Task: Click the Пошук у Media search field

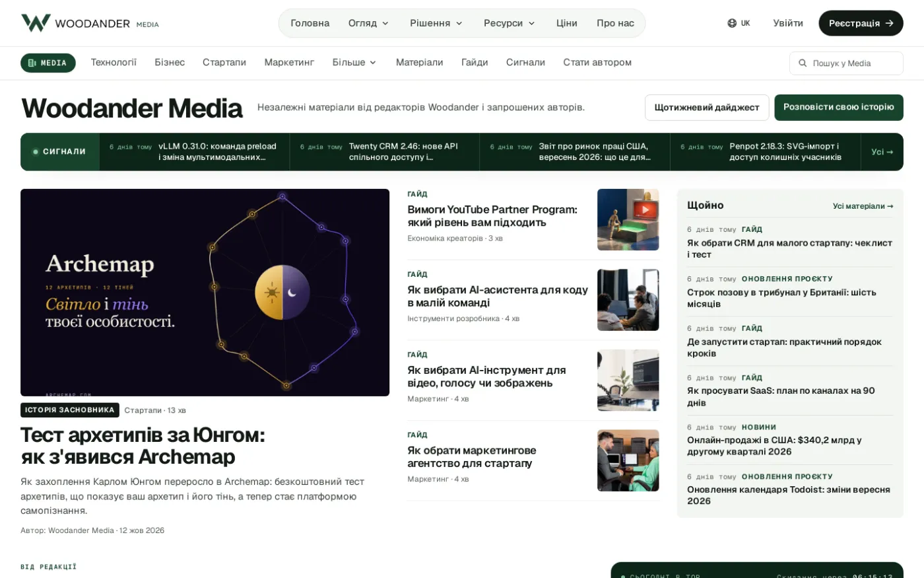Action: [x=846, y=63]
